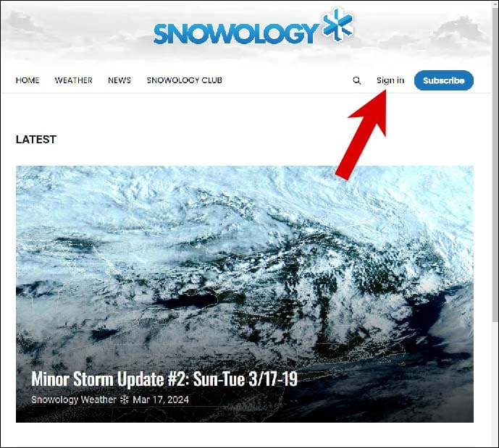Open the SNOWOLOGY CLUB menu item
Image resolution: width=499 pixels, height=448 pixels.
point(184,80)
